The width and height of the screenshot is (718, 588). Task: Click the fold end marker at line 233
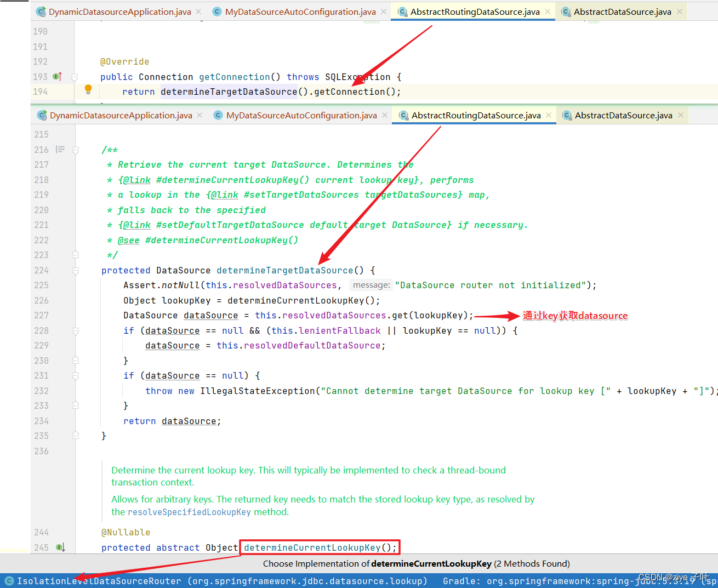point(76,406)
